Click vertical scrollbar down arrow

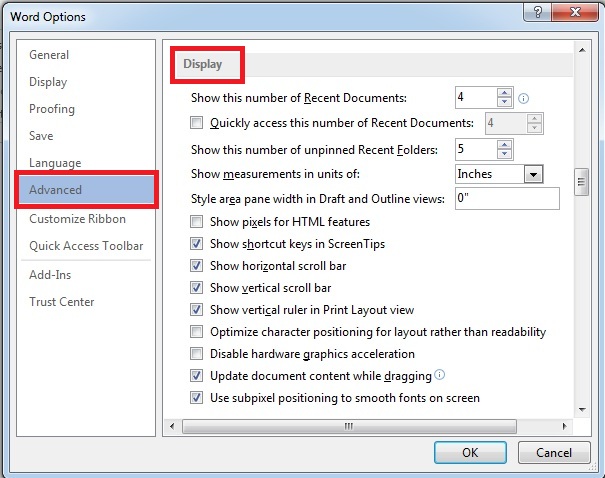[x=582, y=410]
